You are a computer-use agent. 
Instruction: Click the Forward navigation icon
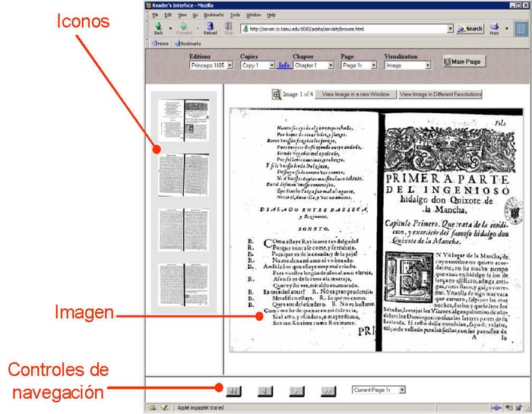click(x=184, y=28)
